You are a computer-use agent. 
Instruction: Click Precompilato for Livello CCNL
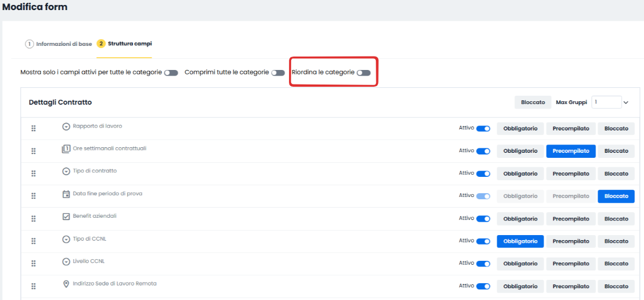point(571,264)
